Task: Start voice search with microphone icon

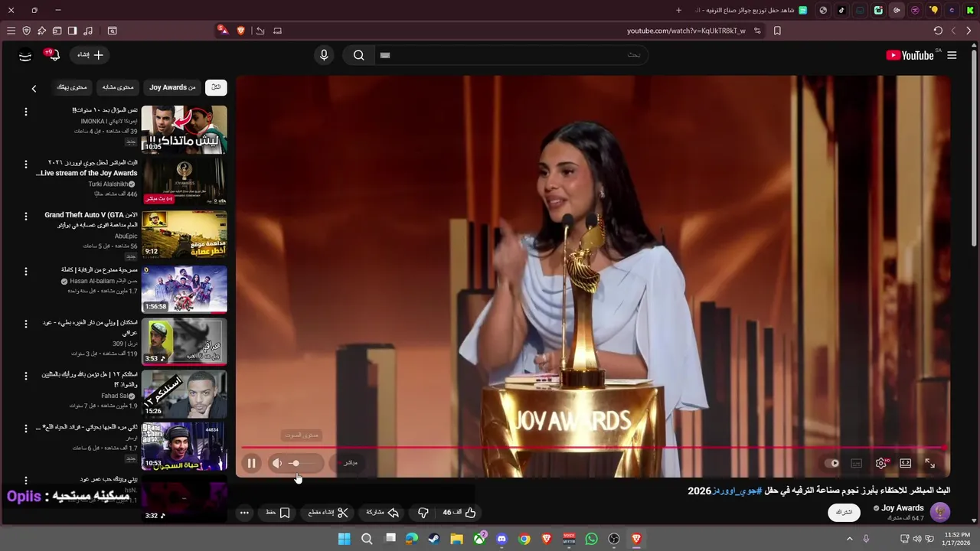Action: pyautogui.click(x=324, y=55)
